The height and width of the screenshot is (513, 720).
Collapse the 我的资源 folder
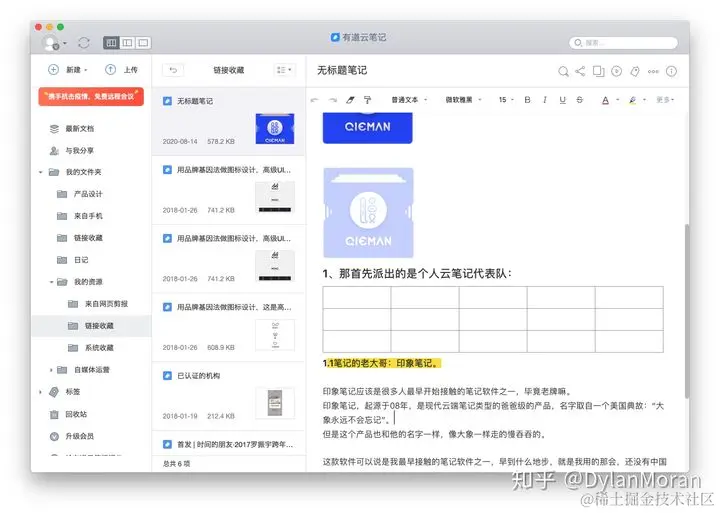pos(51,282)
